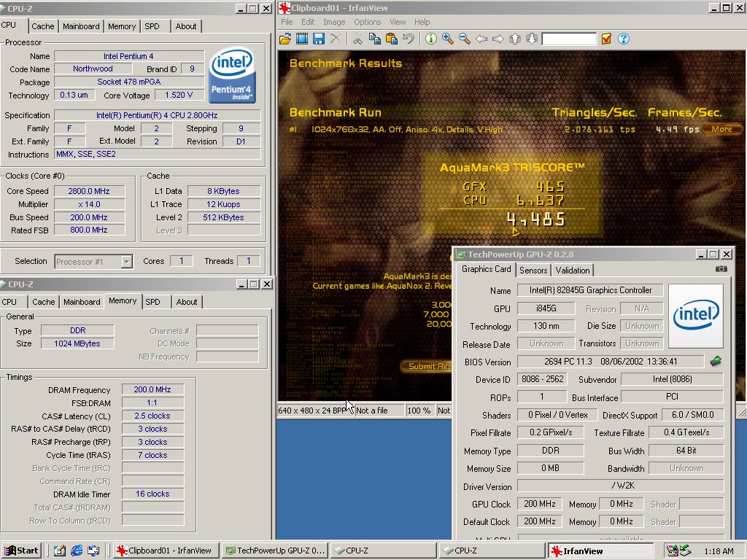Click the BIOS save chip icon in GPU-Z
This screenshot has width=747, height=560.
[716, 362]
